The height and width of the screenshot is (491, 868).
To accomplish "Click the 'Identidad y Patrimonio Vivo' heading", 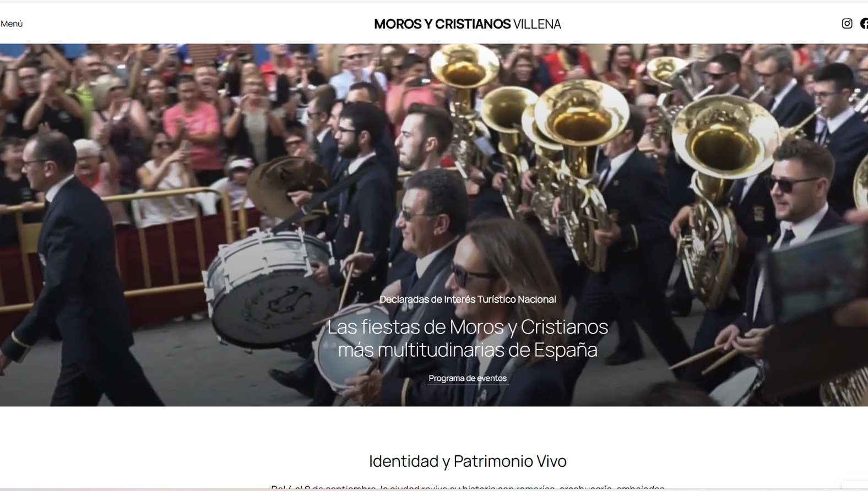I will click(x=468, y=461).
